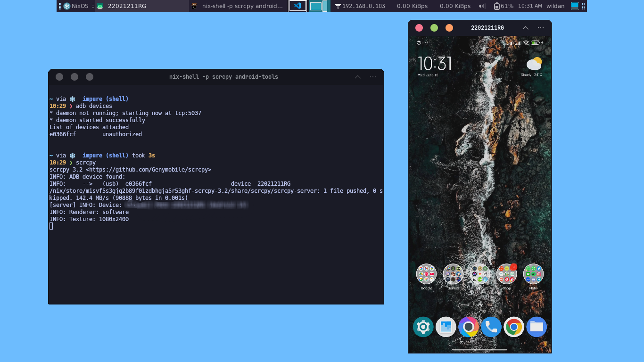644x362 pixels.
Task: Click the VS Code icon in top bar
Action: click(x=297, y=6)
